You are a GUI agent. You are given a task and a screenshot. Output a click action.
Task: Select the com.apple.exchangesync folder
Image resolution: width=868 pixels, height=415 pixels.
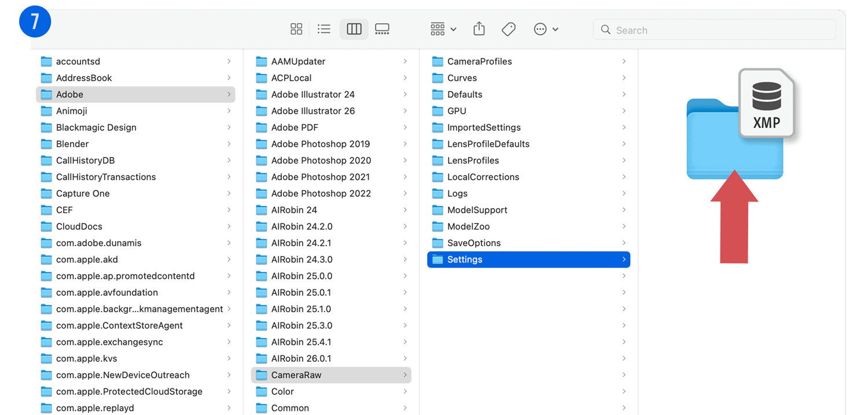(135, 342)
